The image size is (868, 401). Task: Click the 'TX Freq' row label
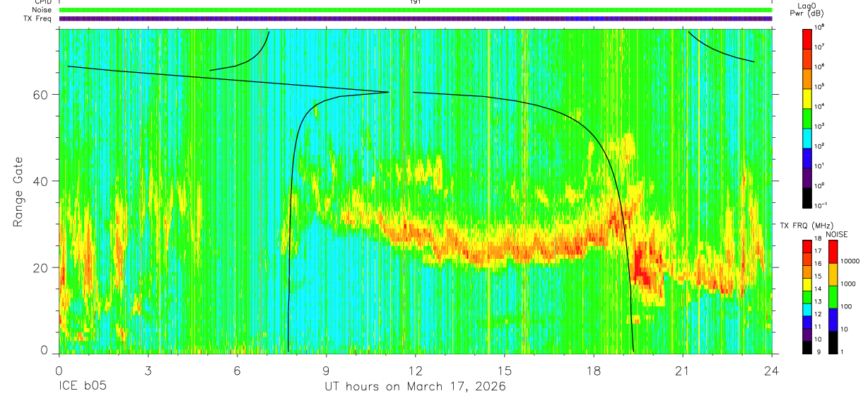pos(38,18)
